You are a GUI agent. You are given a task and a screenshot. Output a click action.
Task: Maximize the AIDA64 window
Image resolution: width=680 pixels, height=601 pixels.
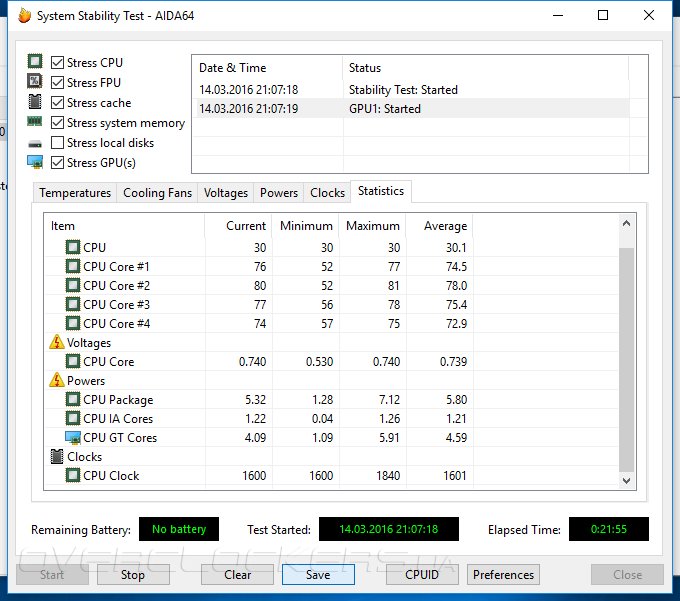603,16
